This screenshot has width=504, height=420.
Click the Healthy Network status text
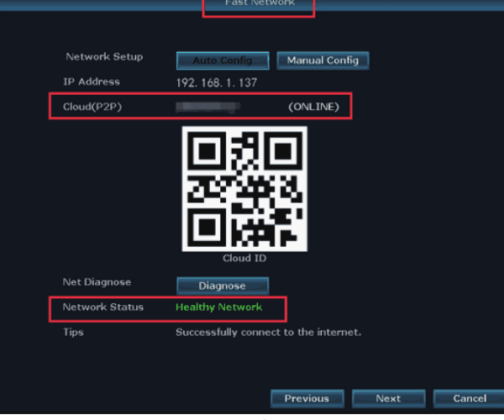click(218, 307)
